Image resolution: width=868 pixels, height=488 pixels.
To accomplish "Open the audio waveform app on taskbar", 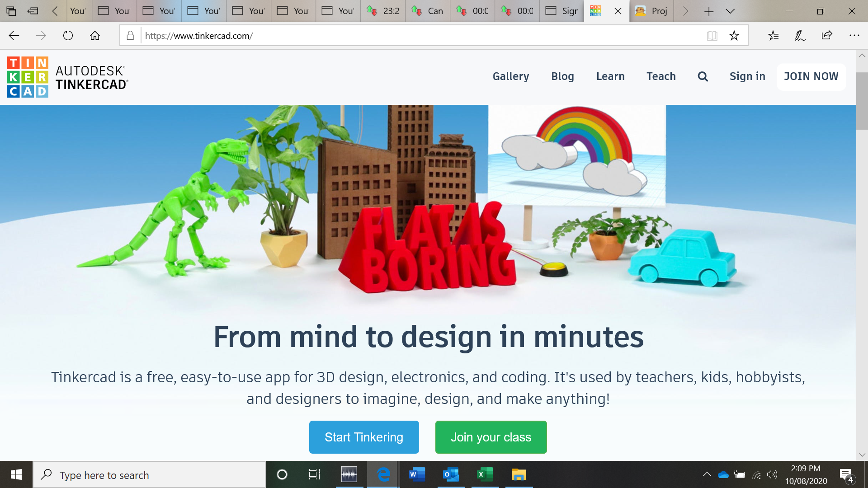I will 349,474.
